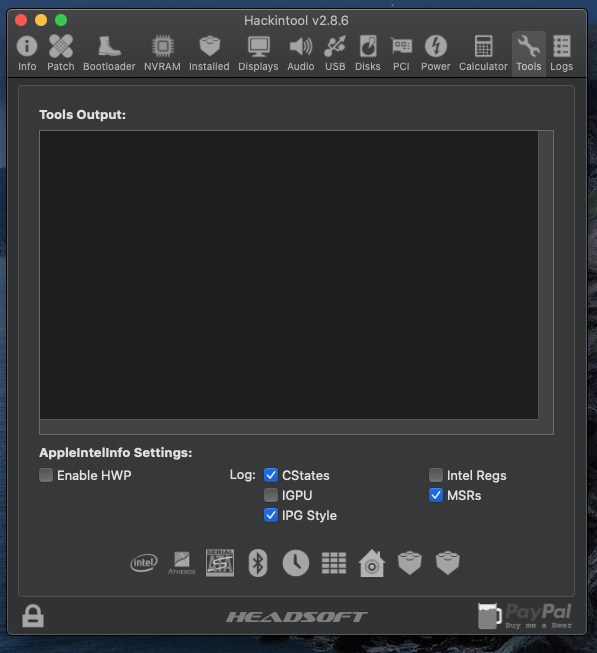
Task: Uncheck the CStates log option
Action: tap(271, 475)
